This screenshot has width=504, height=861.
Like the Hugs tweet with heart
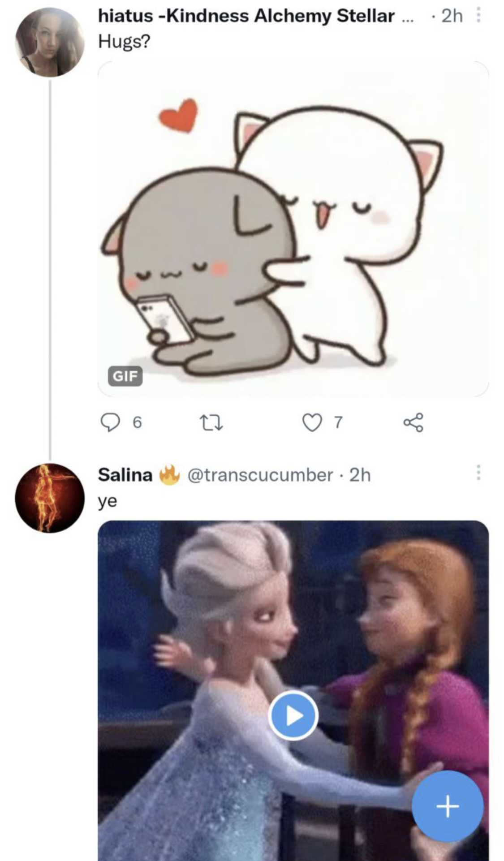tap(312, 422)
